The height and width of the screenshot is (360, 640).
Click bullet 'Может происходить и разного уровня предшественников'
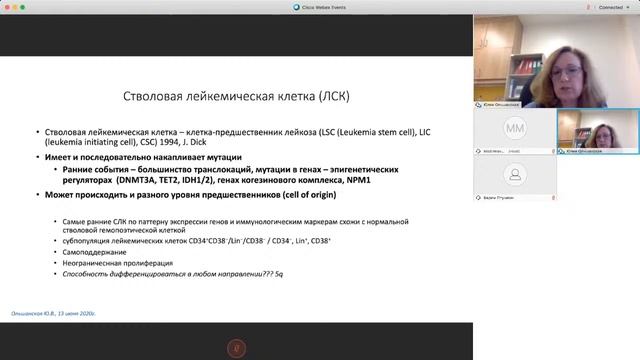(x=191, y=195)
